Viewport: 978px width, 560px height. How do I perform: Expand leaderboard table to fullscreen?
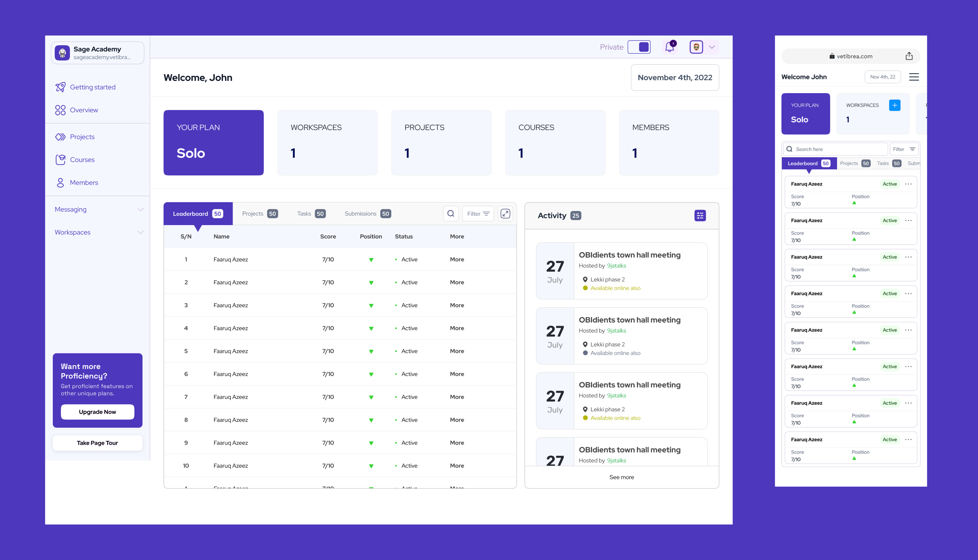[x=505, y=213]
